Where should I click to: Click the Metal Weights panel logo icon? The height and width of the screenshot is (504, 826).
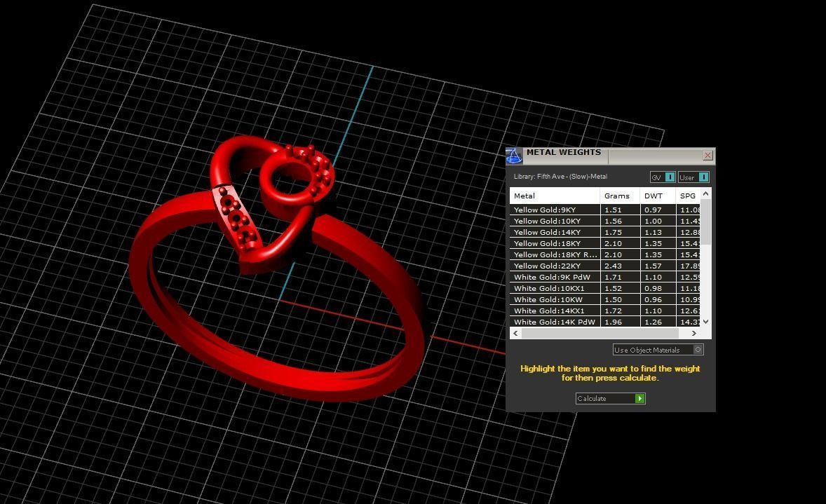tap(514, 156)
